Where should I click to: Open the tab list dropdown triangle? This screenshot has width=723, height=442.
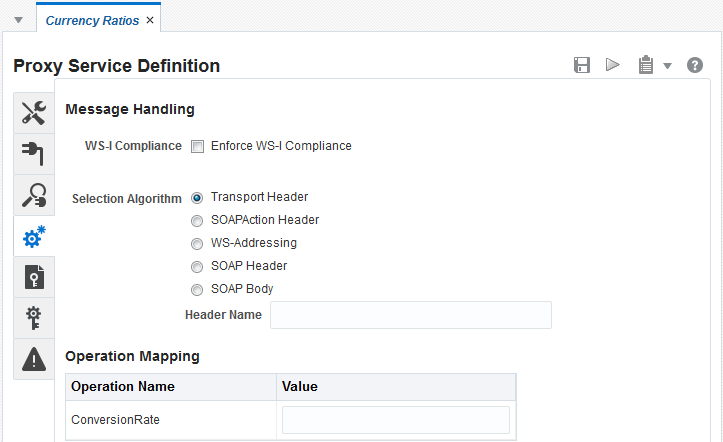(x=18, y=20)
